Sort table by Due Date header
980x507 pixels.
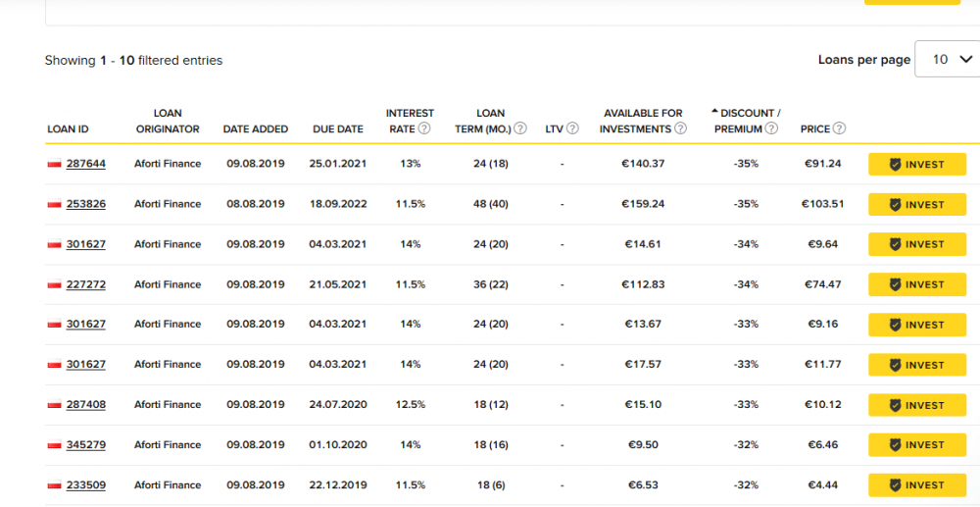337,128
